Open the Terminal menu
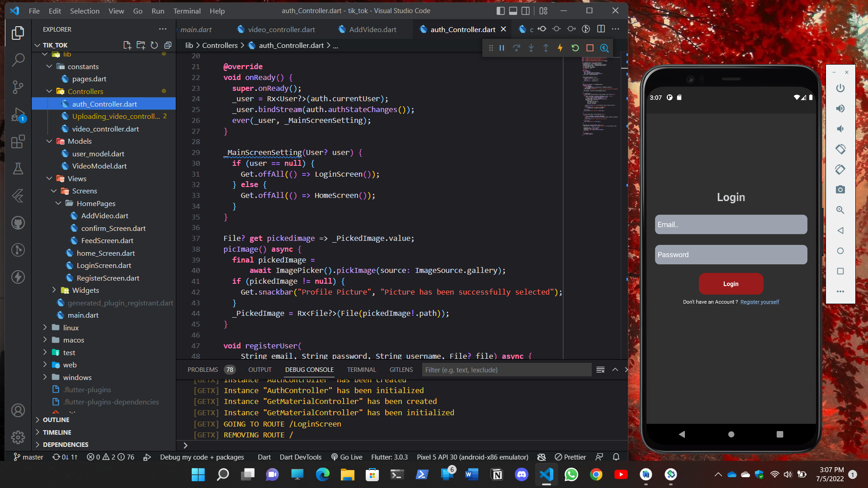 point(187,11)
